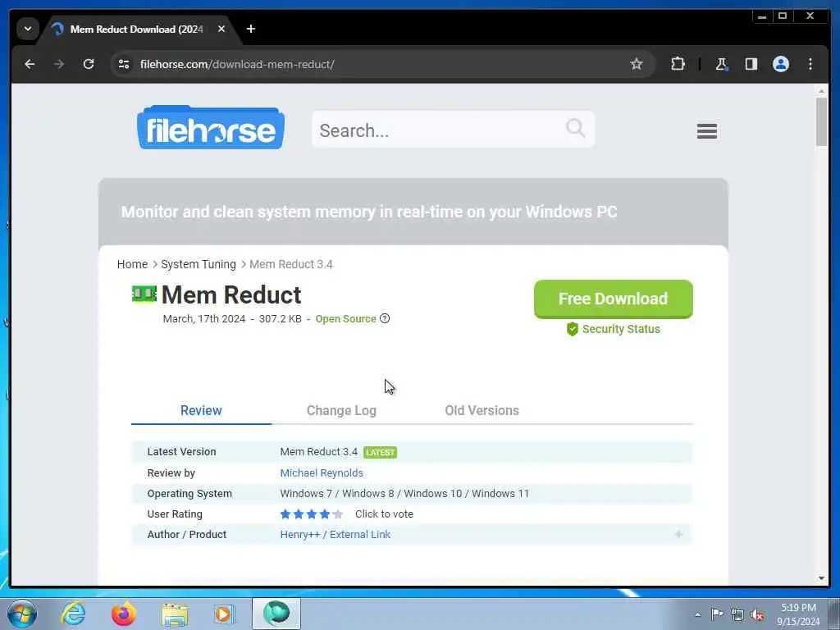This screenshot has height=630, width=840.
Task: Open the External Link product page
Action: (360, 534)
